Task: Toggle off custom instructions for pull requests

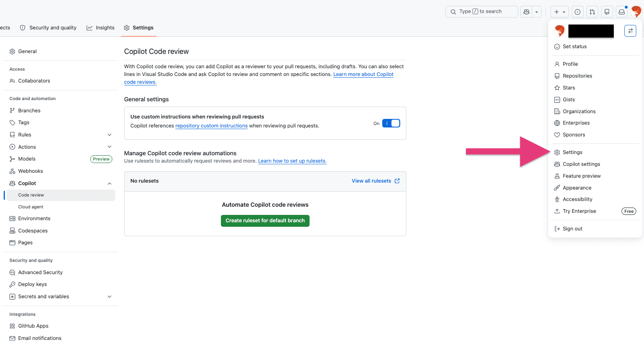Action: point(391,123)
